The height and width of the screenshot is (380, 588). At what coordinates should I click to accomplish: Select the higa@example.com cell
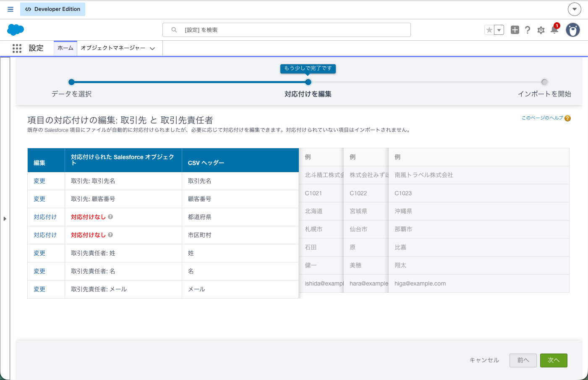tap(479, 283)
